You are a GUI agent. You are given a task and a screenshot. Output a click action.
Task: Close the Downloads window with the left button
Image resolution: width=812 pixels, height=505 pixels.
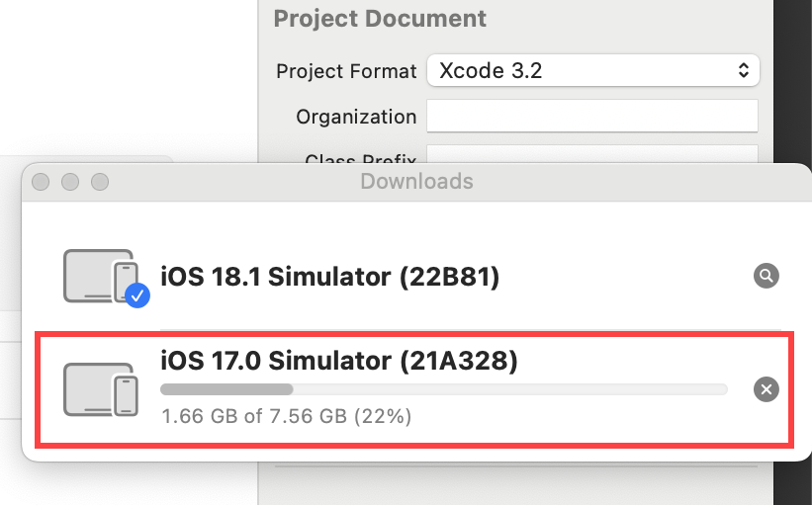coord(41,182)
